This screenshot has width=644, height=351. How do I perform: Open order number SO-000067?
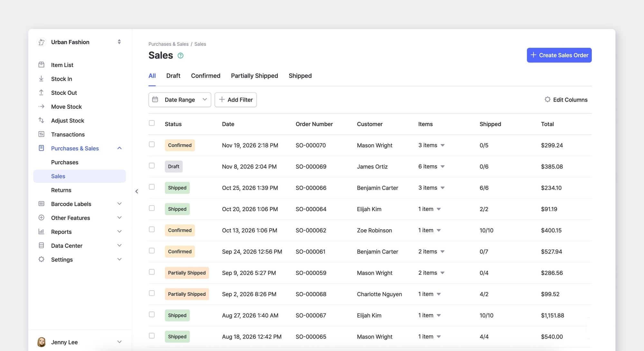coord(311,316)
